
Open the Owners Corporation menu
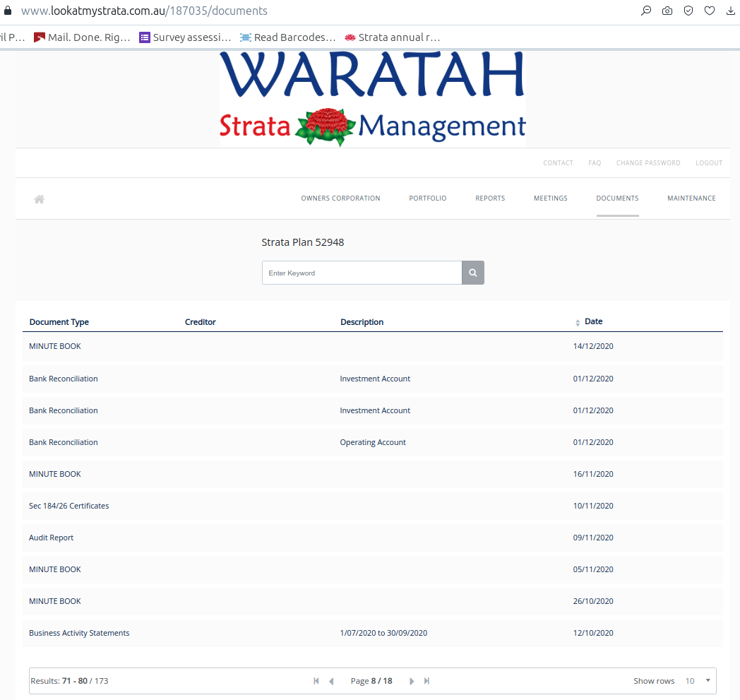click(340, 198)
